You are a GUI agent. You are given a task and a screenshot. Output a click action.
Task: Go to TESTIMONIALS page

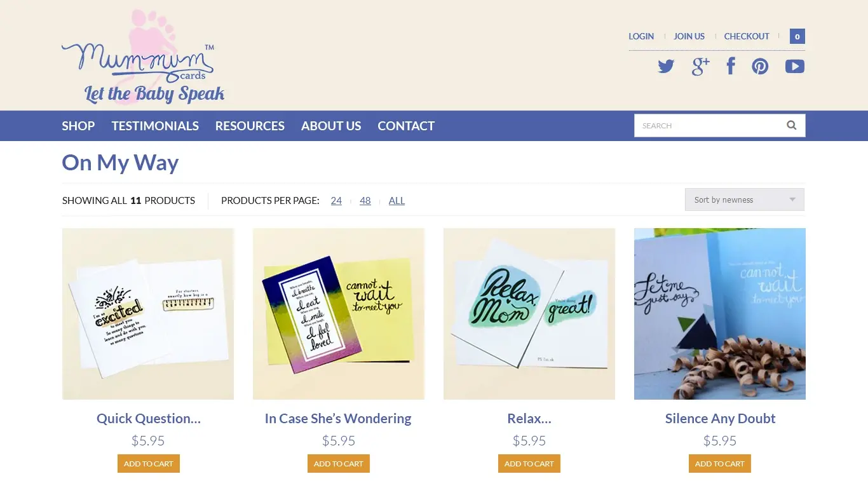pos(155,126)
